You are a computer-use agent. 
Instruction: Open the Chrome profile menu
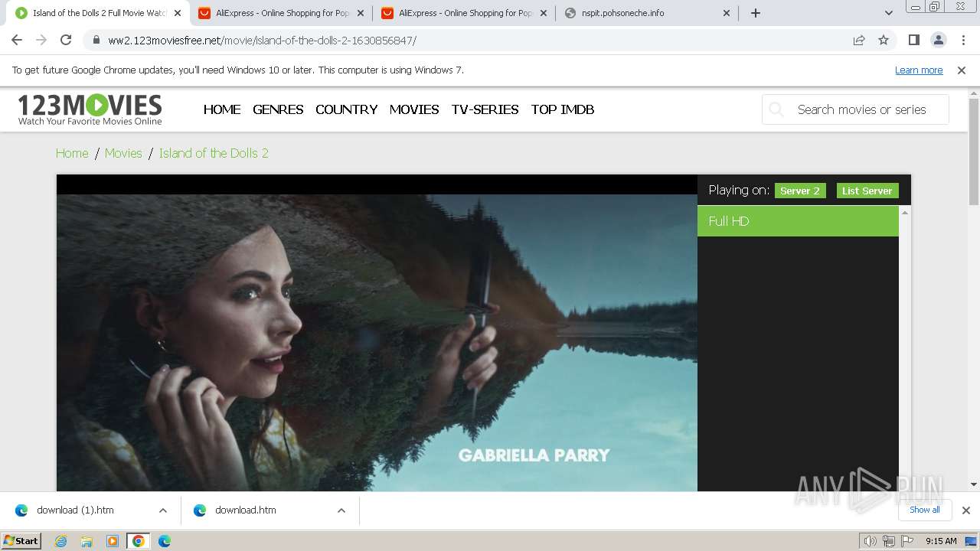pos(938,40)
